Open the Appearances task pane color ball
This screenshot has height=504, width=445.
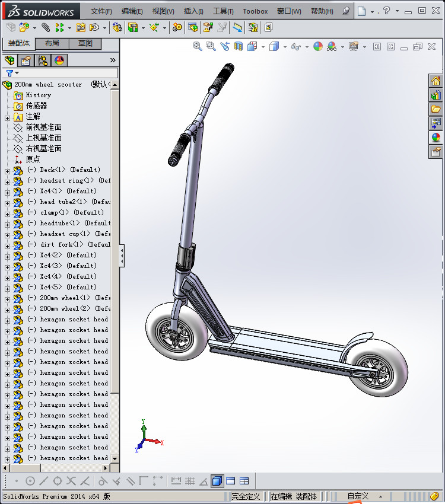(x=436, y=137)
